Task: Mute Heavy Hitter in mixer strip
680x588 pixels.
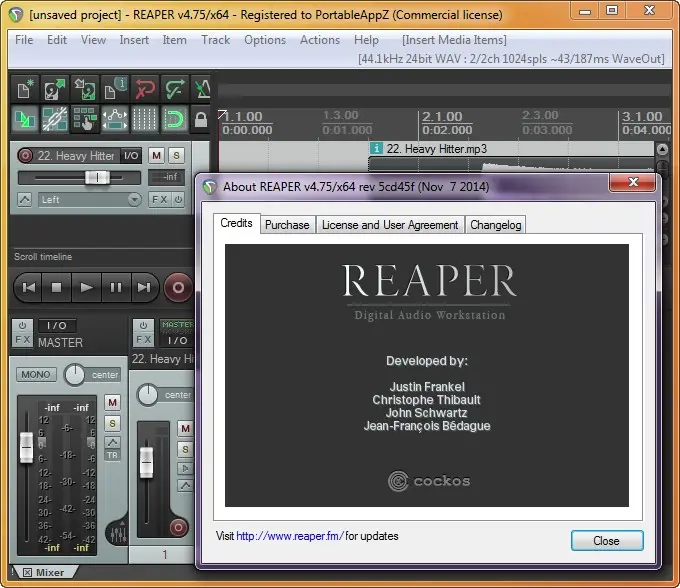Action: click(x=185, y=429)
